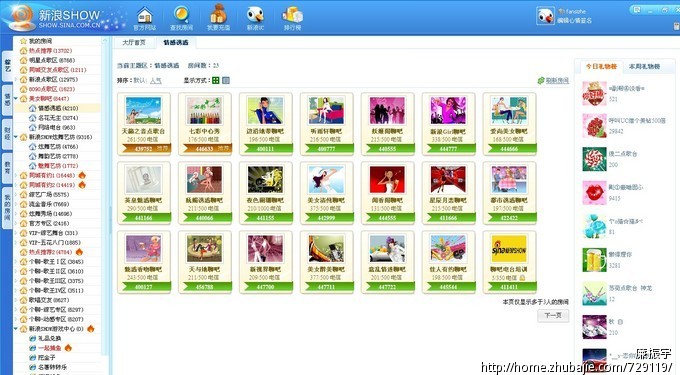Open the 我要充值 money bag icon
The width and height of the screenshot is (680, 375).
218,14
